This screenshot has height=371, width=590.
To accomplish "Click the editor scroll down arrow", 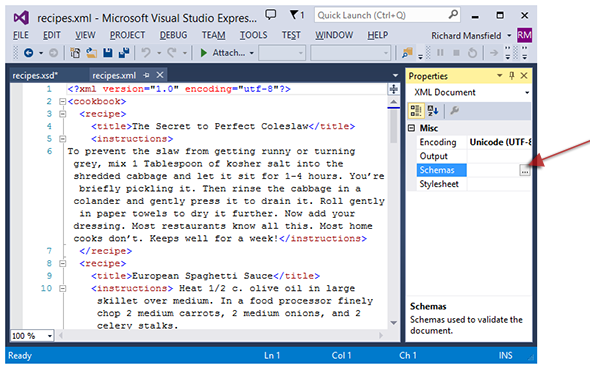I will pos(394,323).
